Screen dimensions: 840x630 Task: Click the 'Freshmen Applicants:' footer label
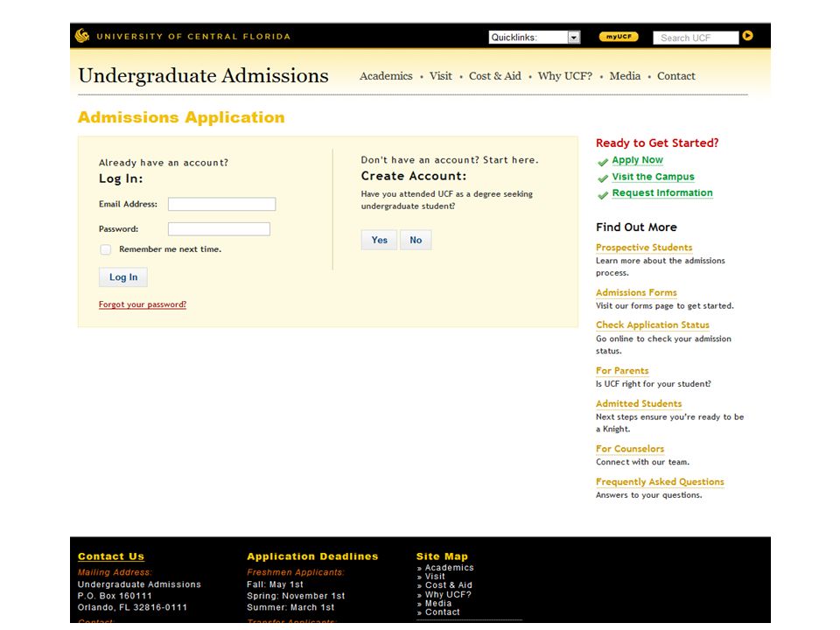point(296,572)
